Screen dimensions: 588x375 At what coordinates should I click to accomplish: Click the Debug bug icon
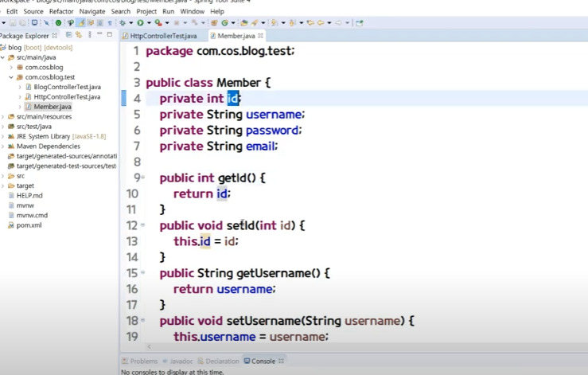[x=123, y=23]
